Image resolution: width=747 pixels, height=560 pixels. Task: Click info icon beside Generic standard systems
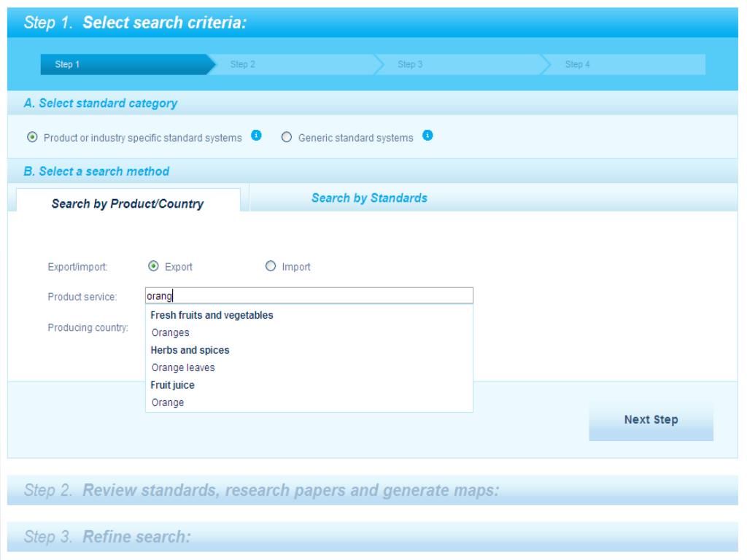427,135
